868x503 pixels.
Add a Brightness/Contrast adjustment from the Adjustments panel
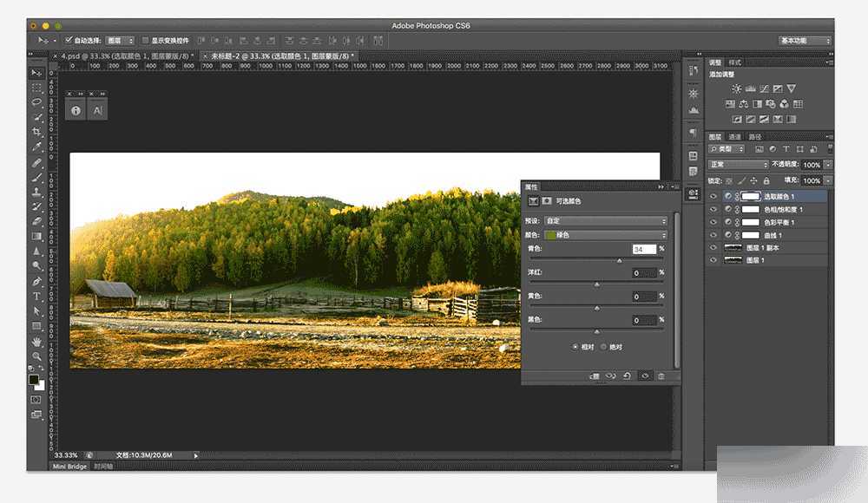pos(736,88)
